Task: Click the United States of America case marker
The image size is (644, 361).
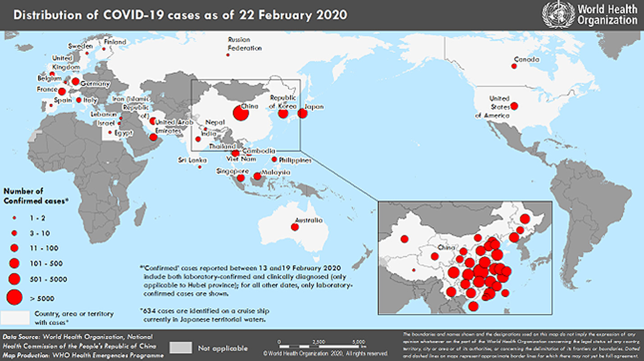Action: click(x=514, y=106)
